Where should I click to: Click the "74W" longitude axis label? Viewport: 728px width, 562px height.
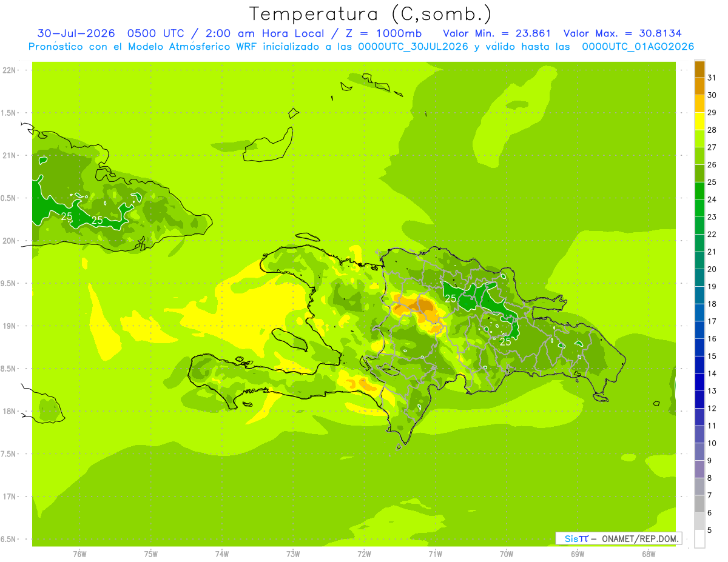click(222, 554)
